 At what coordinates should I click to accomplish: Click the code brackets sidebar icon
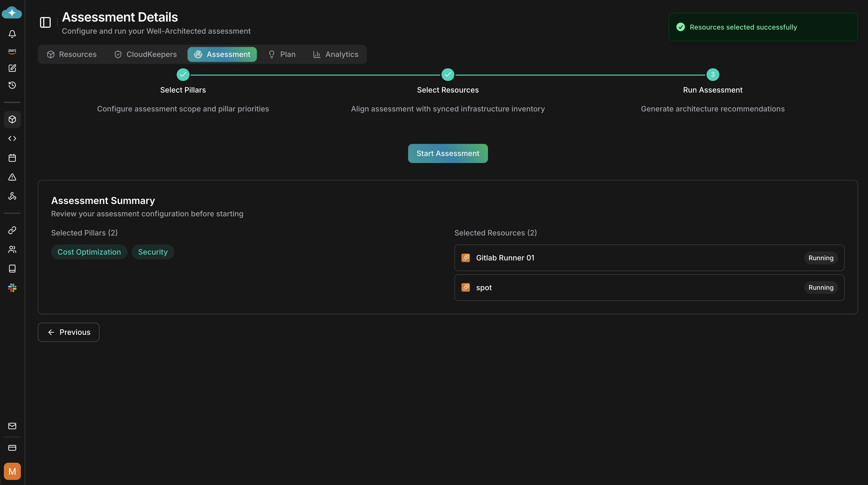12,139
